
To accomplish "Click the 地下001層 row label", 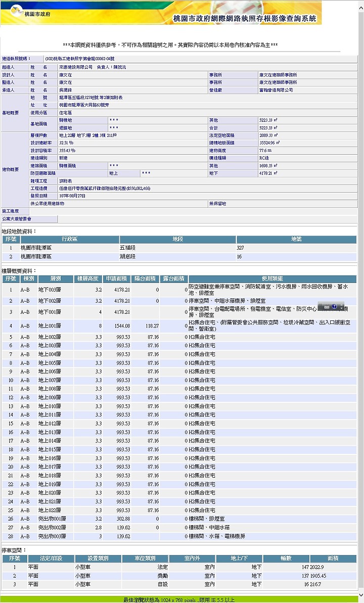I will [49, 312].
